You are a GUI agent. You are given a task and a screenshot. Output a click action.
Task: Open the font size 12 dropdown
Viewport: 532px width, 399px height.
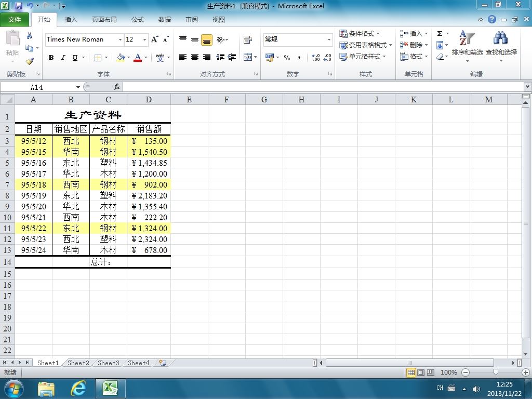click(x=144, y=39)
